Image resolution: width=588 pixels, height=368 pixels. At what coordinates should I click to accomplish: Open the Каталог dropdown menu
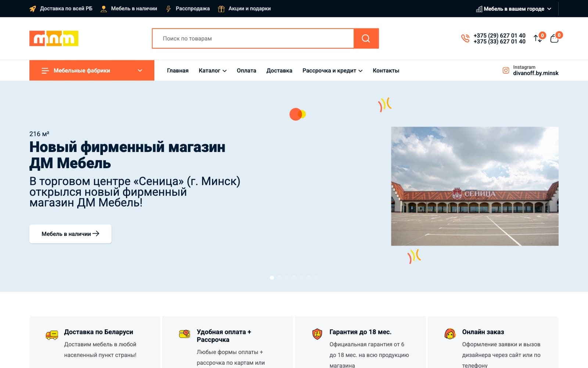[x=212, y=71]
